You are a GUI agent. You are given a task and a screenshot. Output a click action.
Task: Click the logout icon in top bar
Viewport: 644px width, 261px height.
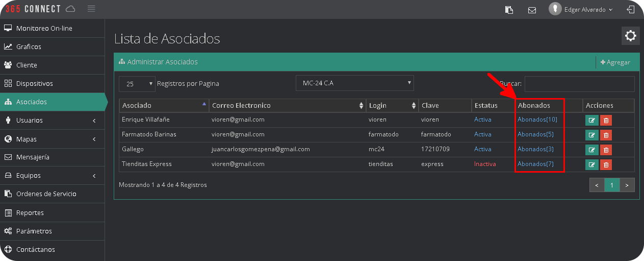pos(631,9)
